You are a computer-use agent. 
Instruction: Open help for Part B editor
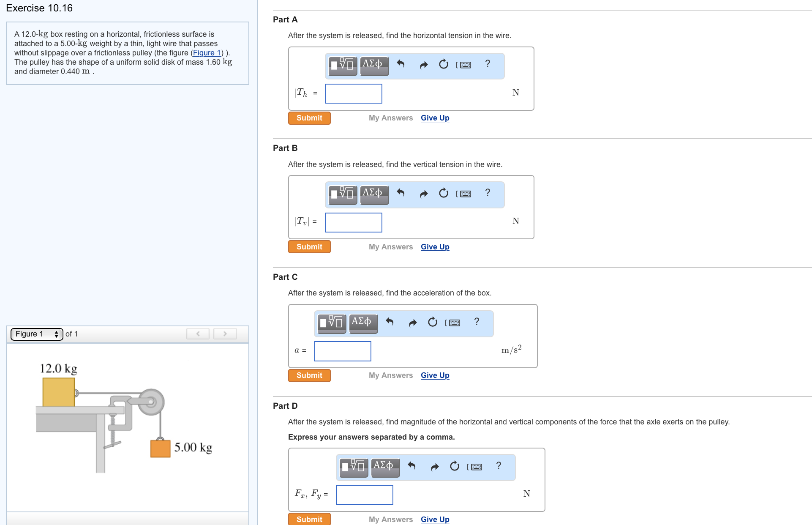pos(488,193)
